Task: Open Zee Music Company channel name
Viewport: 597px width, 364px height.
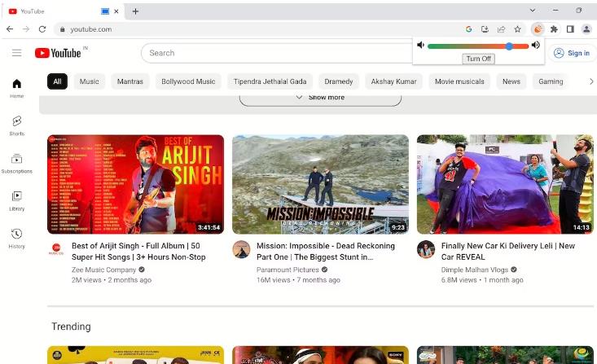Action: tap(103, 270)
